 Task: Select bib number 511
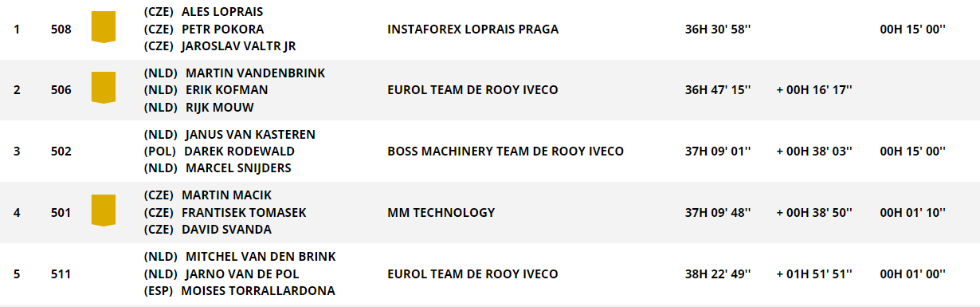[61, 274]
